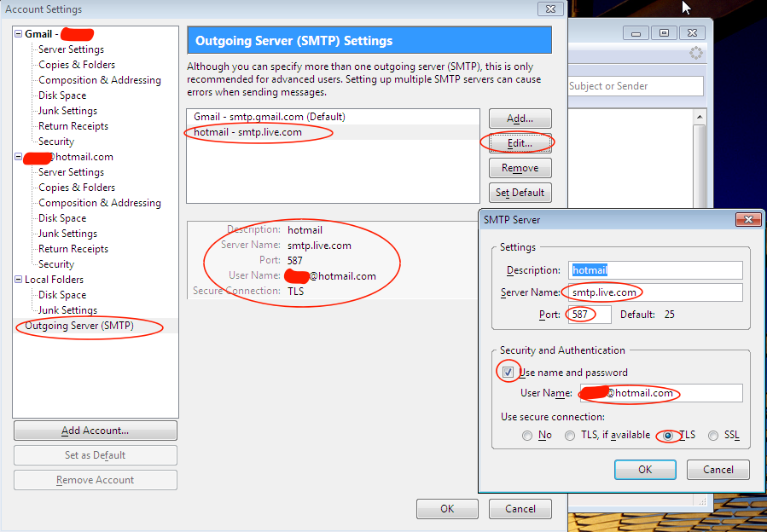
Task: Click Cancel in the SMTP Server dialog
Action: [718, 470]
